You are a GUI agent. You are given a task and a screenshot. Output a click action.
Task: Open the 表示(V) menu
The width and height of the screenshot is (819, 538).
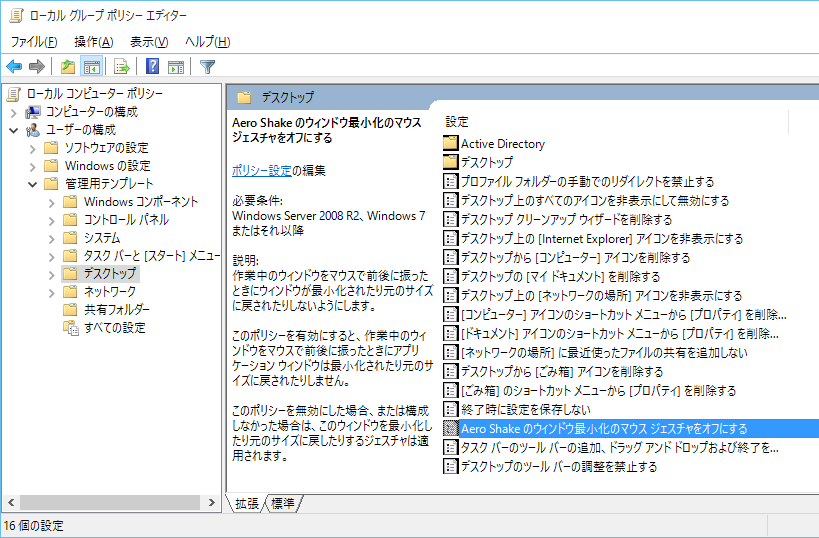[x=149, y=42]
